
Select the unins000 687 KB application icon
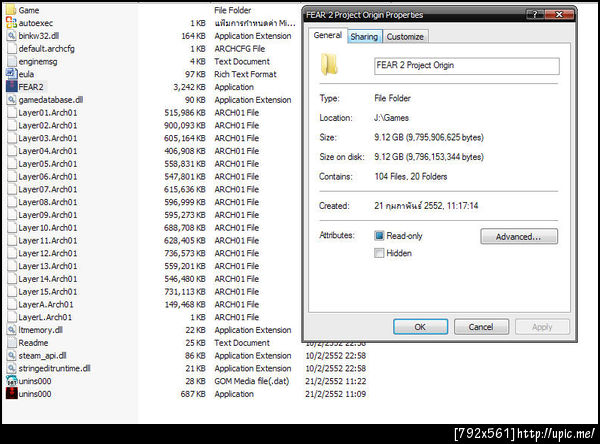(11, 394)
